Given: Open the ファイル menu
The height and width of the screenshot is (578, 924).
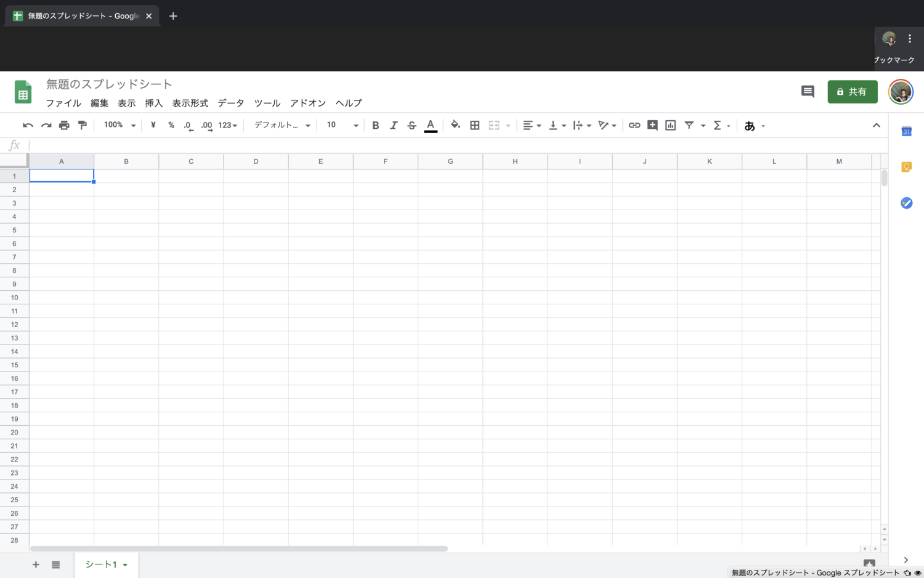Looking at the screenshot, I should pos(63,103).
